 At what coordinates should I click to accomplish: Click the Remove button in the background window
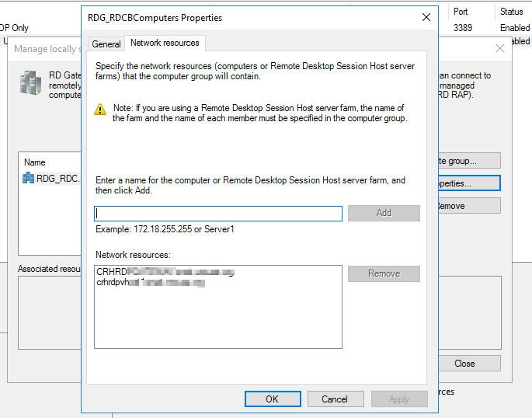coord(470,206)
